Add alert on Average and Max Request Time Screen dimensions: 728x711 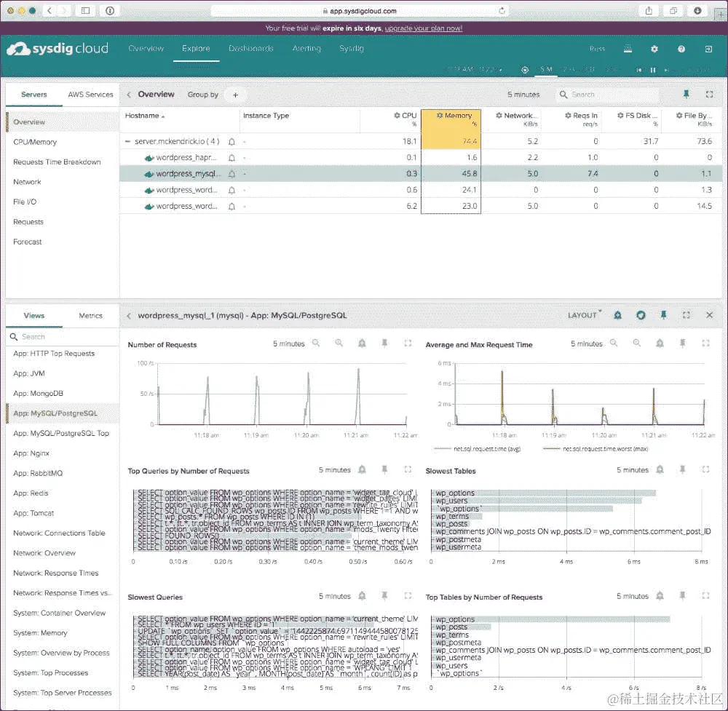(x=660, y=343)
